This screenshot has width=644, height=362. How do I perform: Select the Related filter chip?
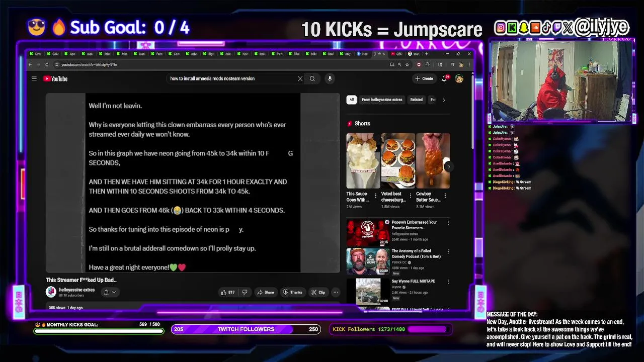click(416, 100)
